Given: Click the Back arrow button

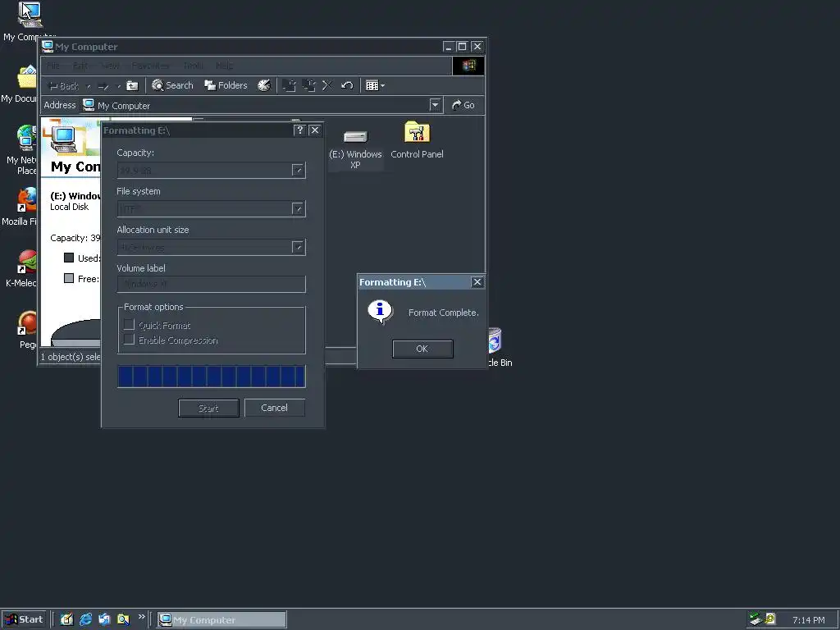Looking at the screenshot, I should pyautogui.click(x=64, y=85).
